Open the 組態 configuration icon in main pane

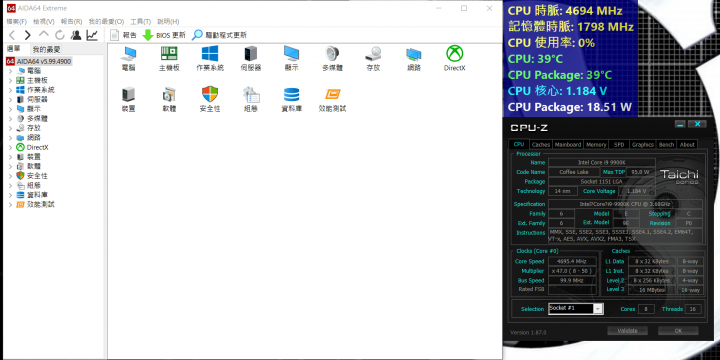[251, 95]
